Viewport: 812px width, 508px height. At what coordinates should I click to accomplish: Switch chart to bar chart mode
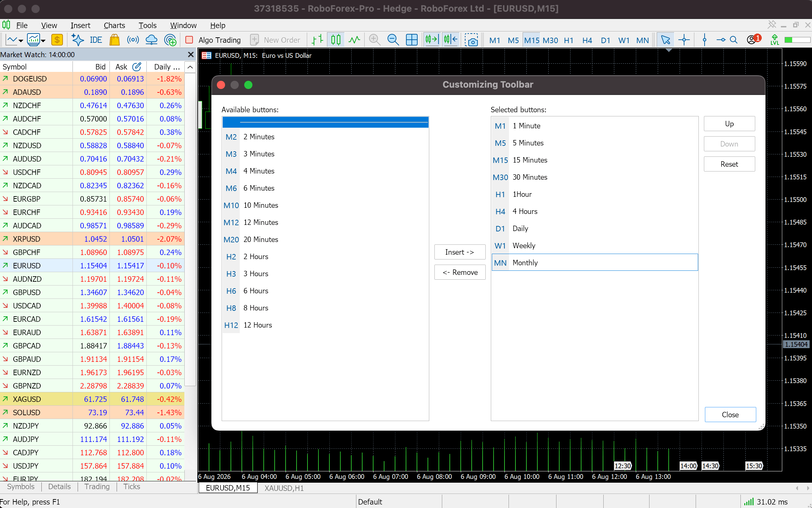tap(317, 40)
